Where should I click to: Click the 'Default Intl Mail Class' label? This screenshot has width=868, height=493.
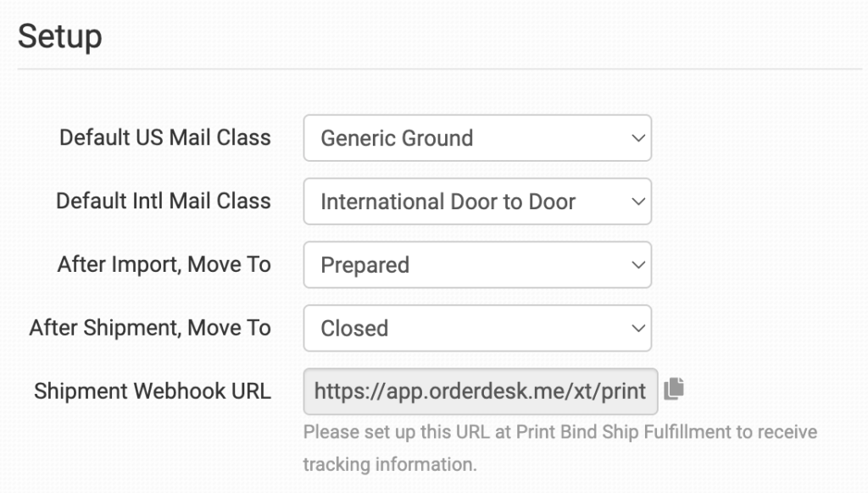pyautogui.click(x=164, y=201)
